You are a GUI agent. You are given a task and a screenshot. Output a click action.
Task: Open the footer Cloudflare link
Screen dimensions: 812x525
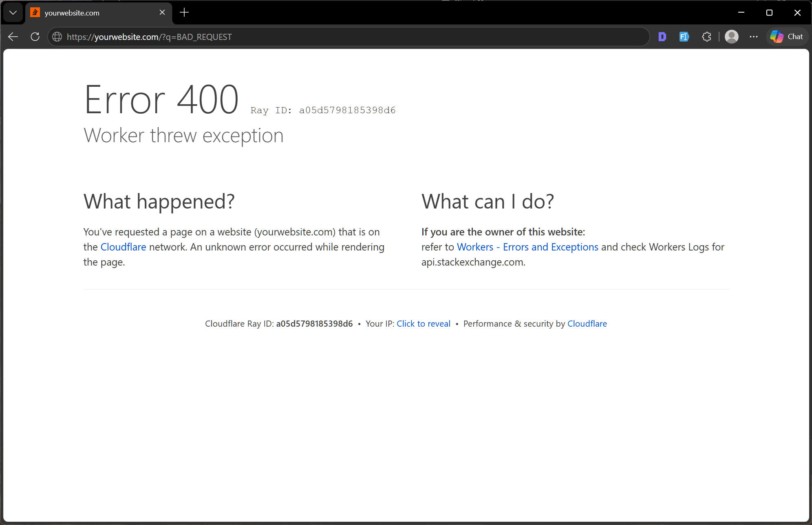[587, 323]
